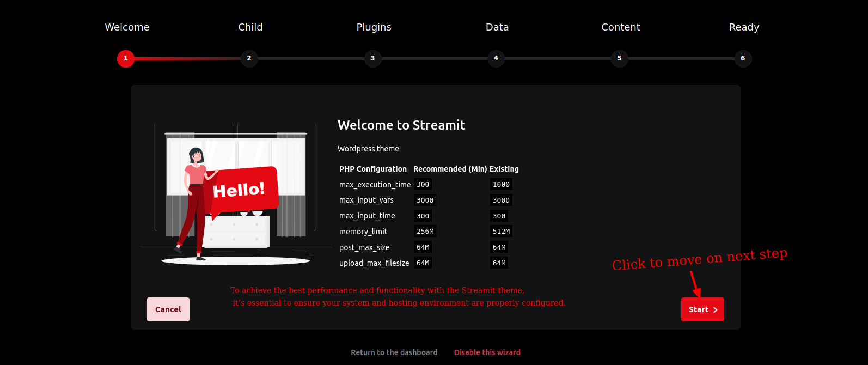Click step circle number 1
Screen dimensions: 868x365
pos(126,58)
